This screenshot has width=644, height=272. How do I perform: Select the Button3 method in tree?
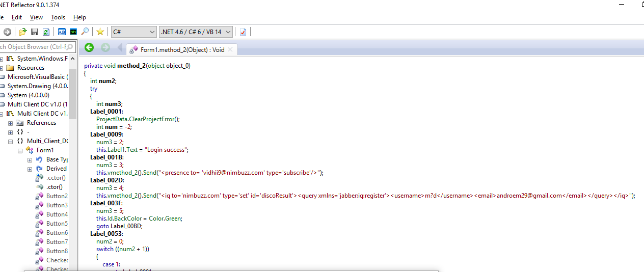(x=57, y=205)
